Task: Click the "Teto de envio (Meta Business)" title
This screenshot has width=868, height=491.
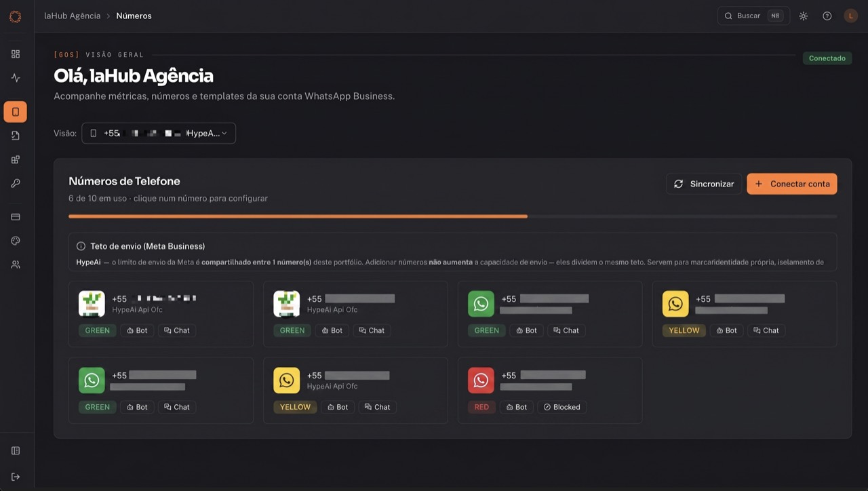Action: (148, 246)
